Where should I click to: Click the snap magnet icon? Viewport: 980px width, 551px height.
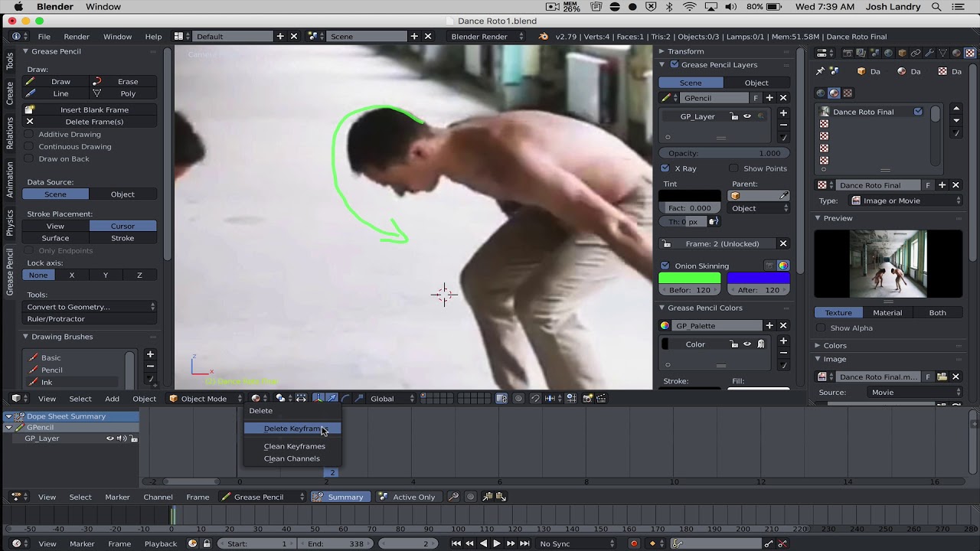coord(535,398)
